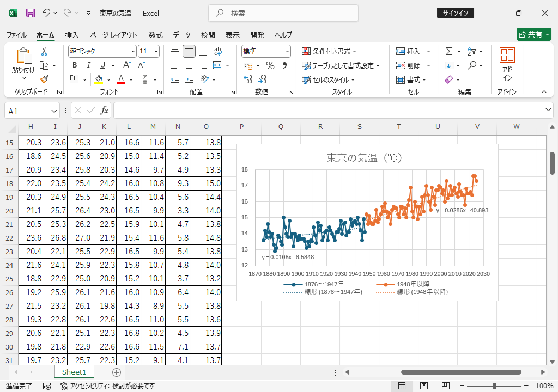This screenshot has width=558, height=392.
Task: Collapse the ribbon with chevron arrow
Action: [544, 92]
